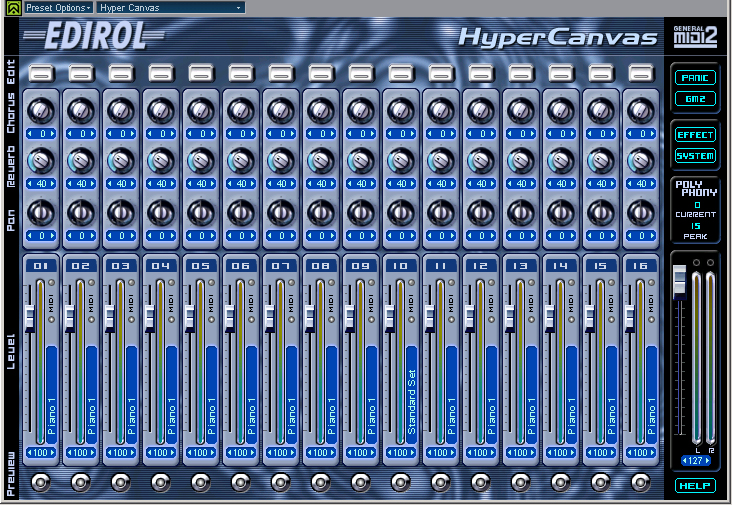Toggle the upper MIDI indicator on channel 04
Screen dimensions: 732x505
(171, 283)
